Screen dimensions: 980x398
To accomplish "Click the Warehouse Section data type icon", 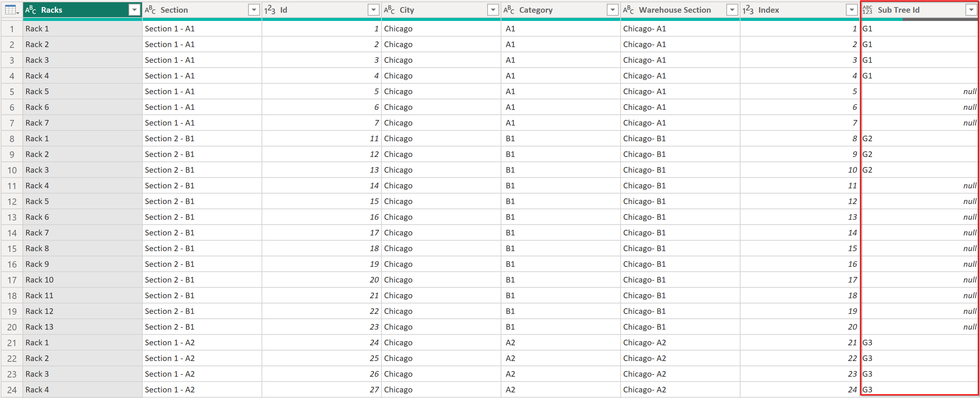I will coord(628,10).
